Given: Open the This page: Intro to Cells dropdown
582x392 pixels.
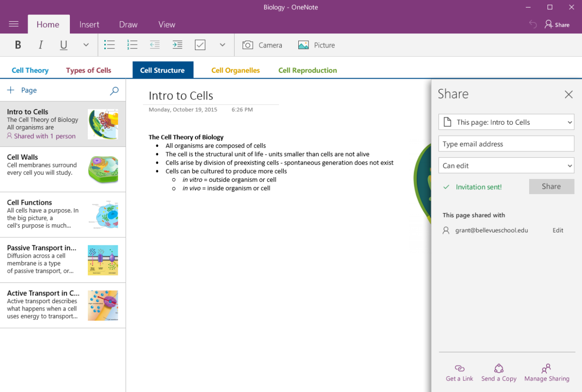Looking at the screenshot, I should (x=506, y=122).
